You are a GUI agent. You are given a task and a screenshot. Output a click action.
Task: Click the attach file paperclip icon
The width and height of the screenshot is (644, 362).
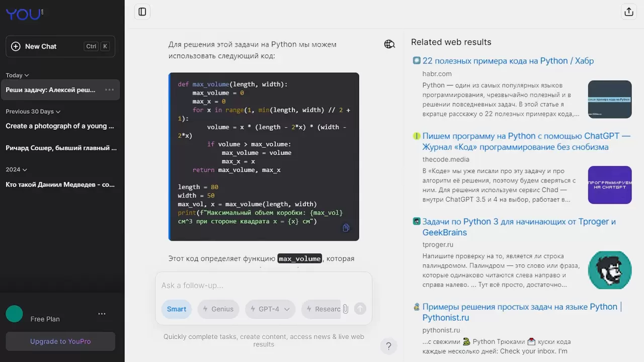pos(346,309)
